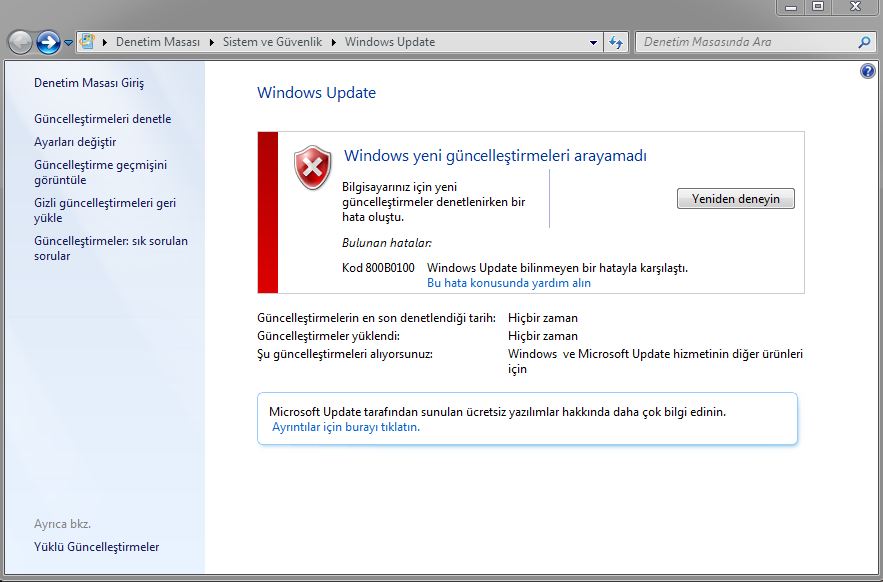Image resolution: width=883 pixels, height=582 pixels.
Task: Click the Back navigation arrow button
Action: point(20,42)
